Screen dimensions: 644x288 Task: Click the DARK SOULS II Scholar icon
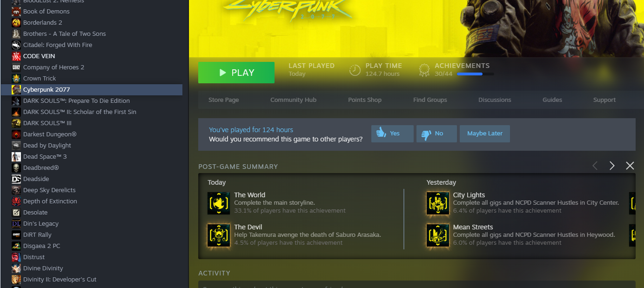[16, 112]
